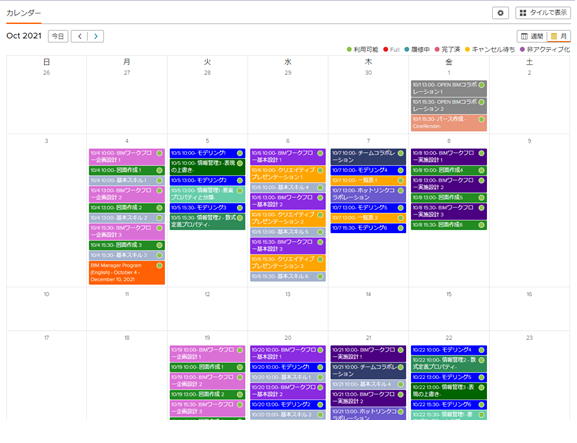The width and height of the screenshot is (577, 443).
Task: Click the month view yellow icon
Action: 554,36
